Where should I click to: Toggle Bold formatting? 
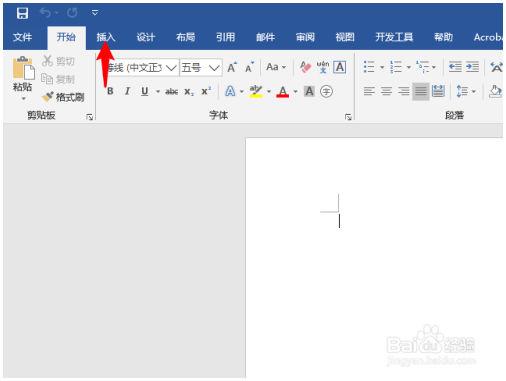coord(110,91)
